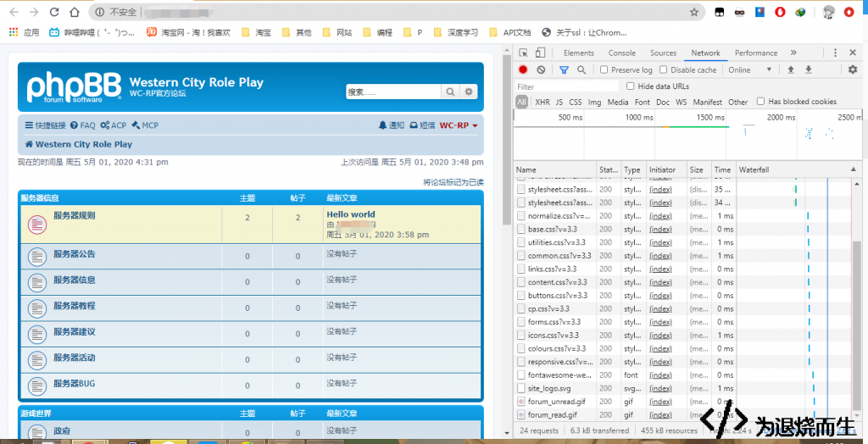The height and width of the screenshot is (444, 868).
Task: Open the Chrome Apps shortcut
Action: click(x=24, y=33)
